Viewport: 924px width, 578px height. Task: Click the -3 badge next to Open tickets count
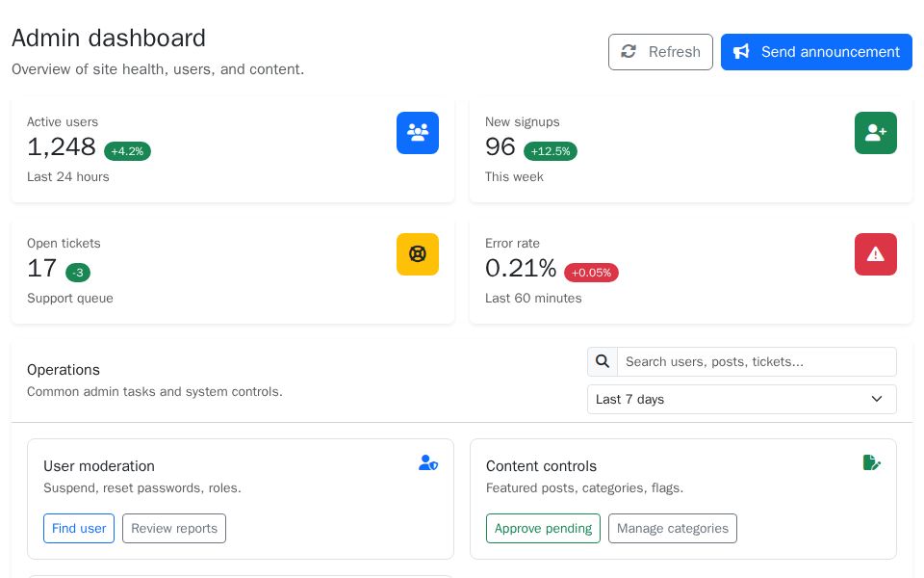[x=78, y=273]
